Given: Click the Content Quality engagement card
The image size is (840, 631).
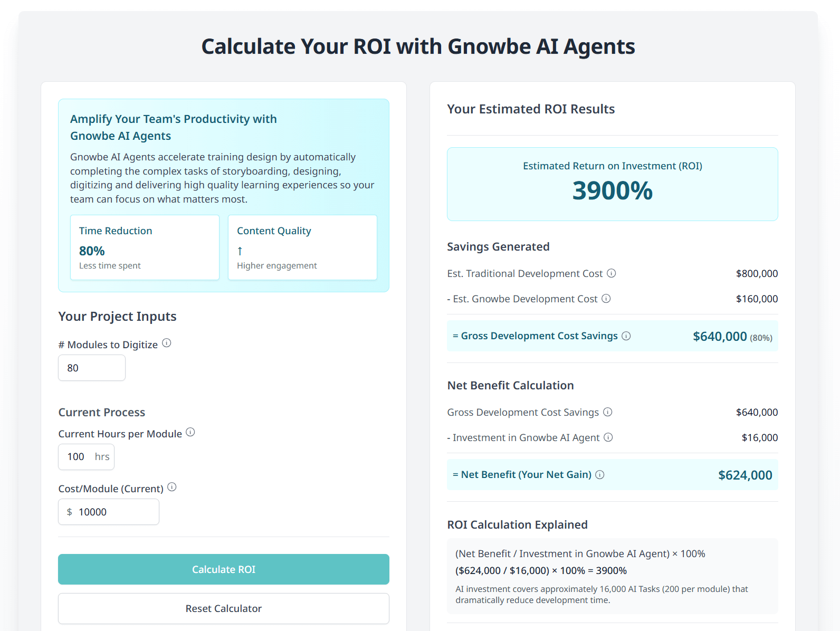Looking at the screenshot, I should click(302, 247).
